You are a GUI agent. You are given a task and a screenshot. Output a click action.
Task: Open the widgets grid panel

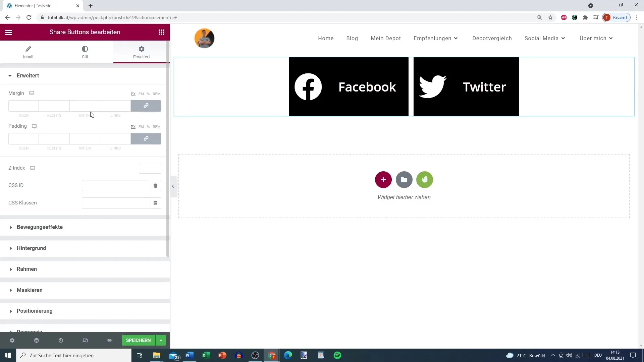(161, 32)
